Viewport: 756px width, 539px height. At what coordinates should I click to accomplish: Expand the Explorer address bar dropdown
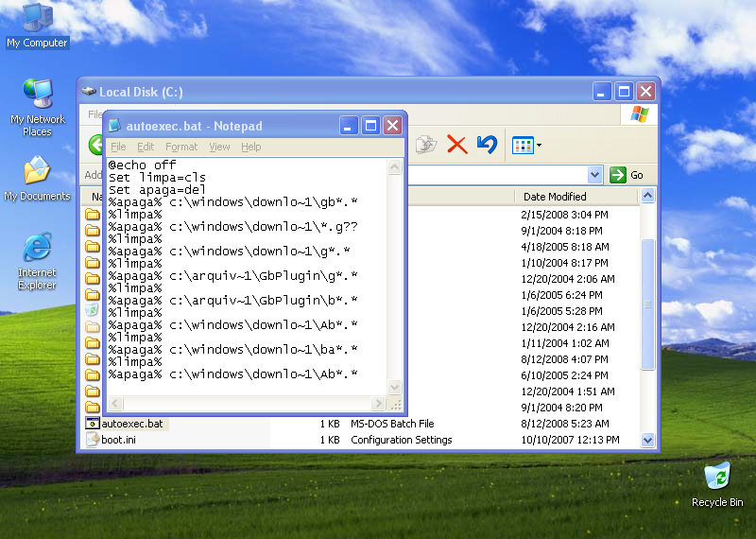(x=595, y=175)
